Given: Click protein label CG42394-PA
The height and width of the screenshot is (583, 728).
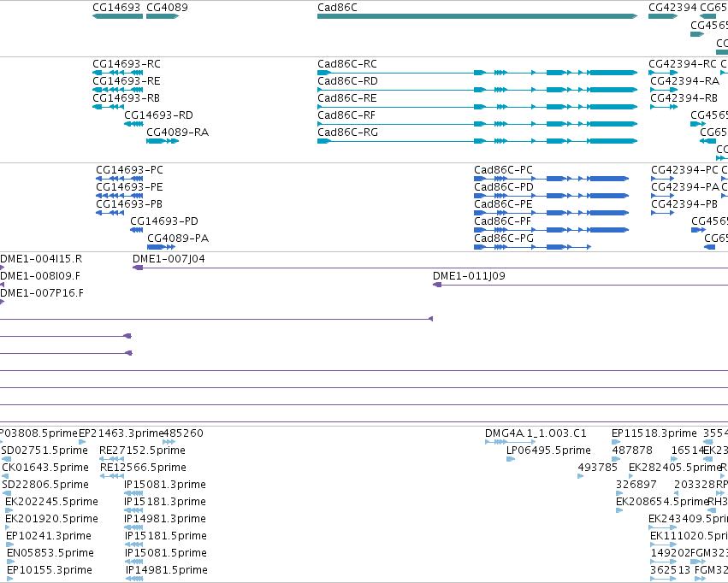Looking at the screenshot, I should pos(685,187).
